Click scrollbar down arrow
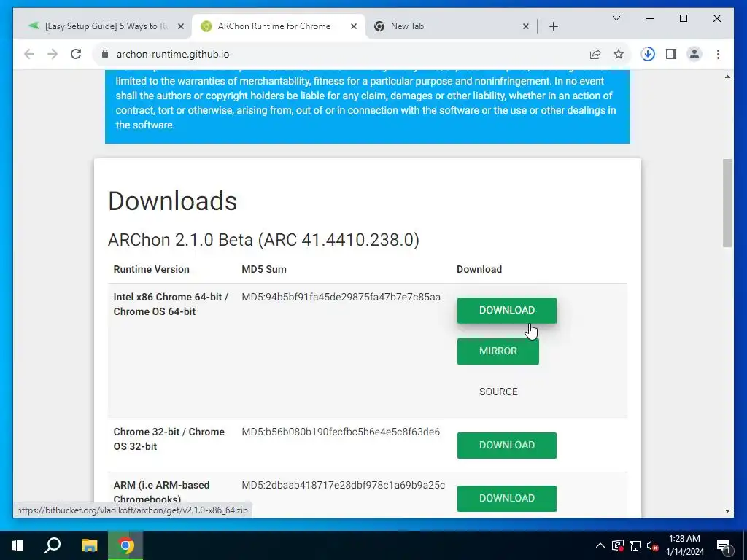This screenshot has width=747, height=560. 727,511
